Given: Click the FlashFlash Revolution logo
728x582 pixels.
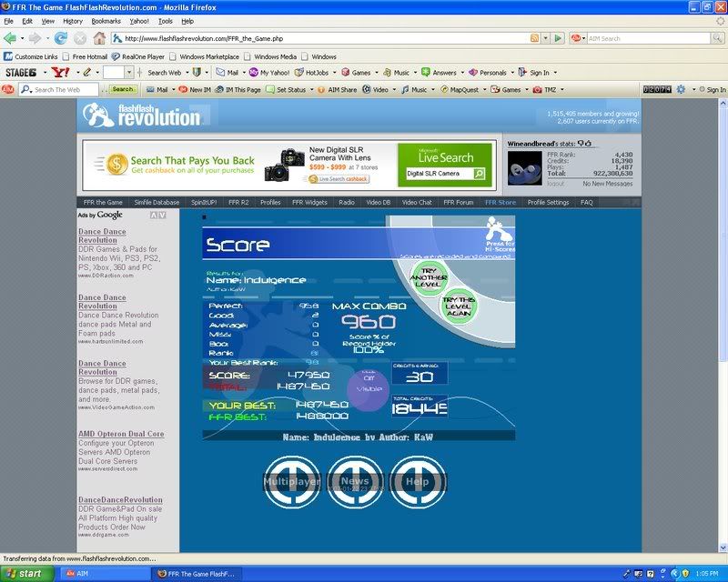Looking at the screenshot, I should point(142,115).
